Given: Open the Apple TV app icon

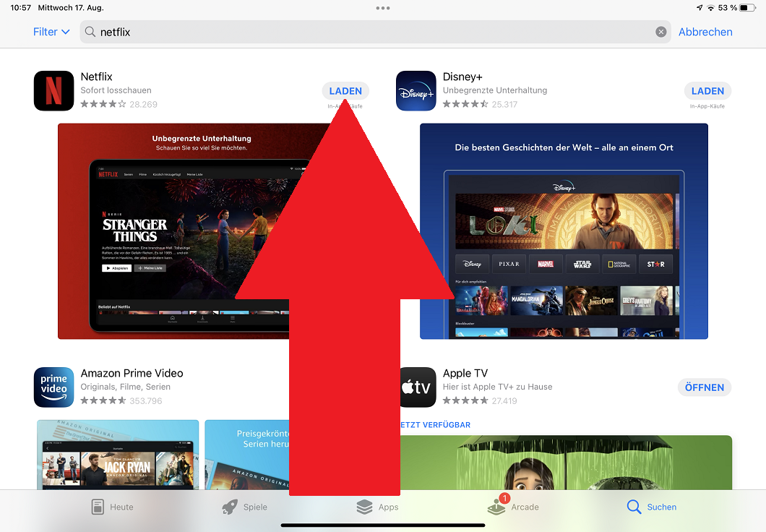Looking at the screenshot, I should 418,387.
